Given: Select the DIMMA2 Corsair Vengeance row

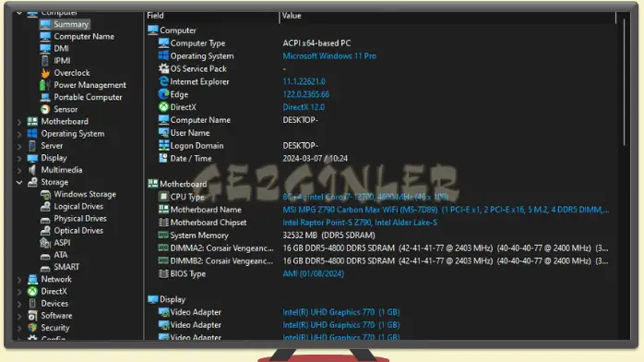Looking at the screenshot, I should 382,248.
